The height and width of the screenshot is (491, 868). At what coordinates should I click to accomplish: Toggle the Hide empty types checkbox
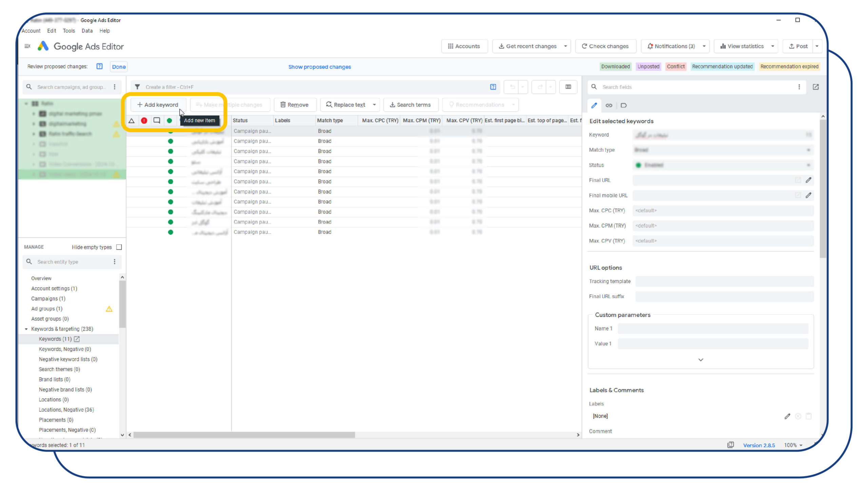119,247
